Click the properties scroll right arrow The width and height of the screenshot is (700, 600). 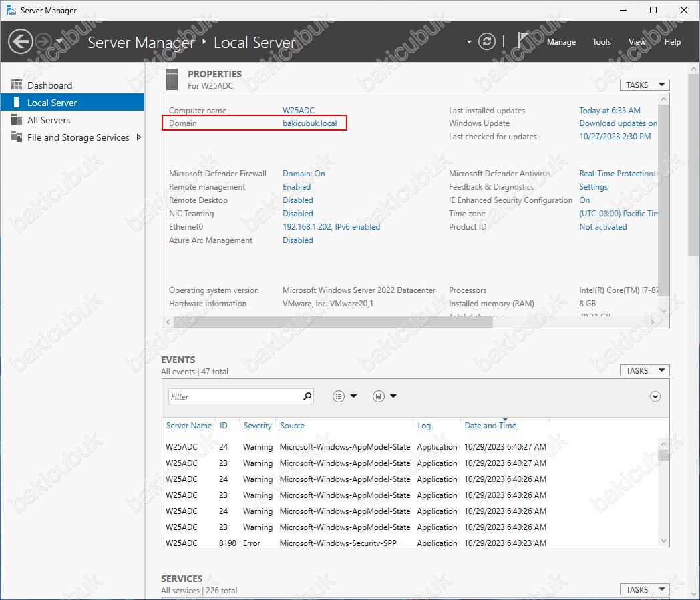652,322
